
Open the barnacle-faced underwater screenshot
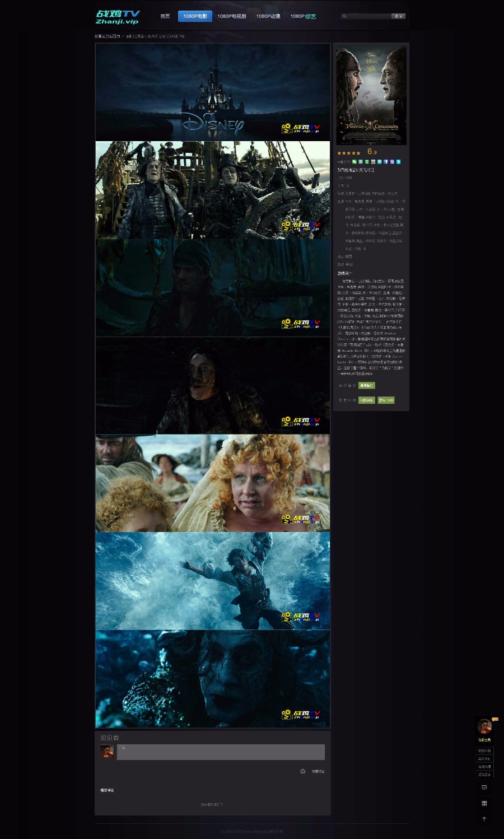pyautogui.click(x=213, y=679)
